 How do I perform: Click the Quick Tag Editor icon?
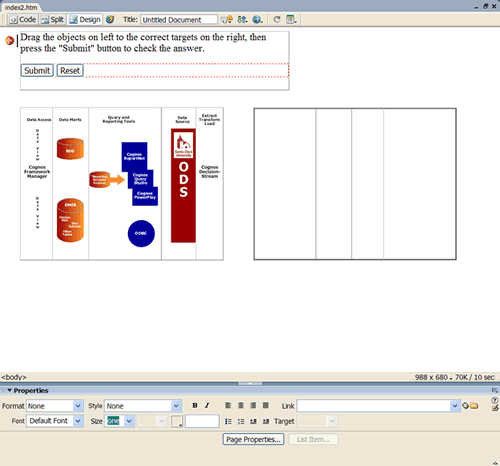point(495,408)
